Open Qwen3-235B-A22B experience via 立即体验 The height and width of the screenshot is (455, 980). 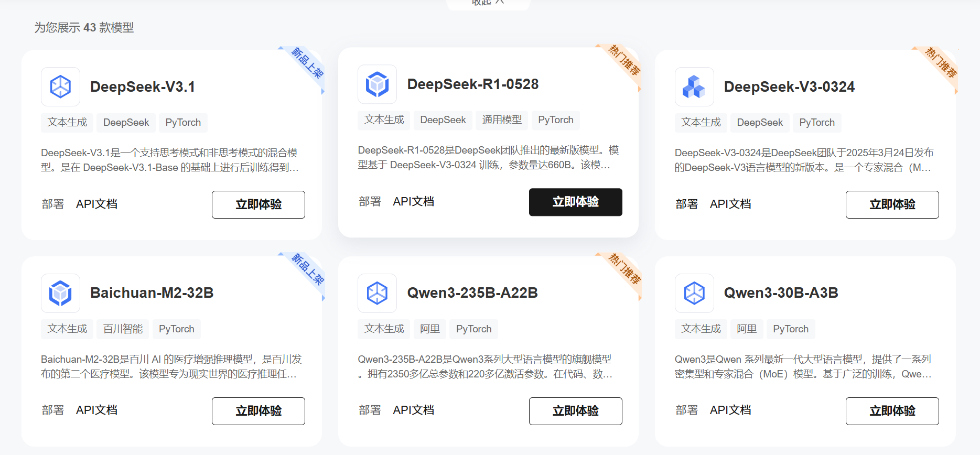click(x=576, y=411)
